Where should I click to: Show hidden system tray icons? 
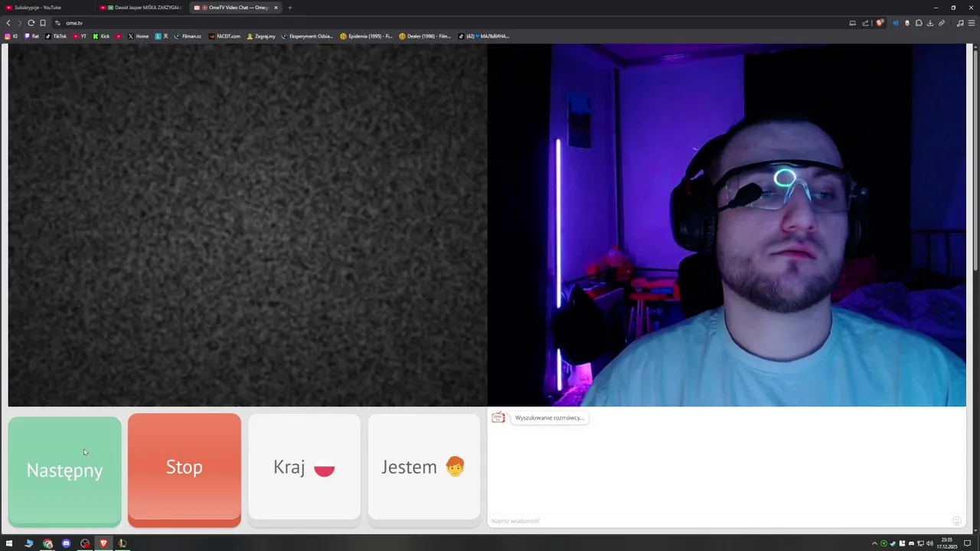pos(874,543)
